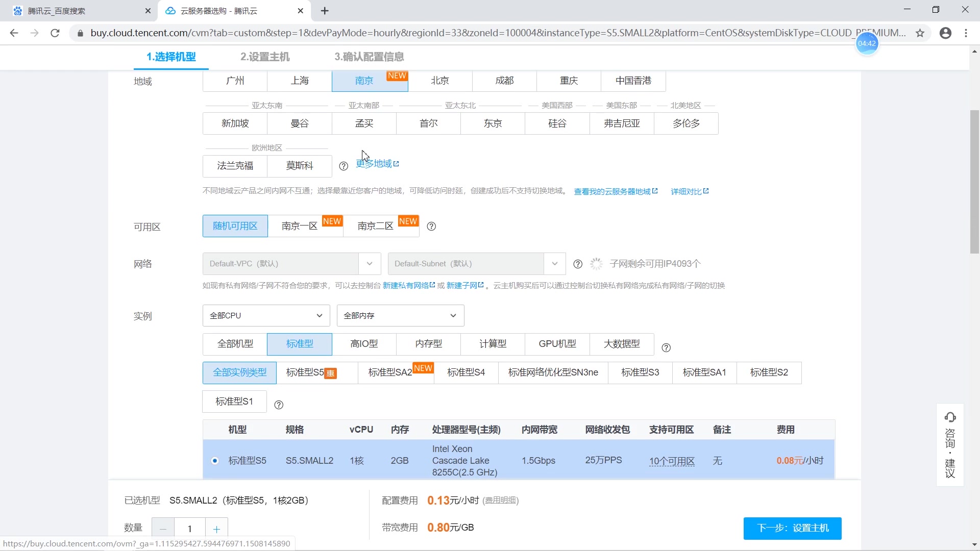Close the 腾讯云_百度搜索 tab

click(x=148, y=11)
